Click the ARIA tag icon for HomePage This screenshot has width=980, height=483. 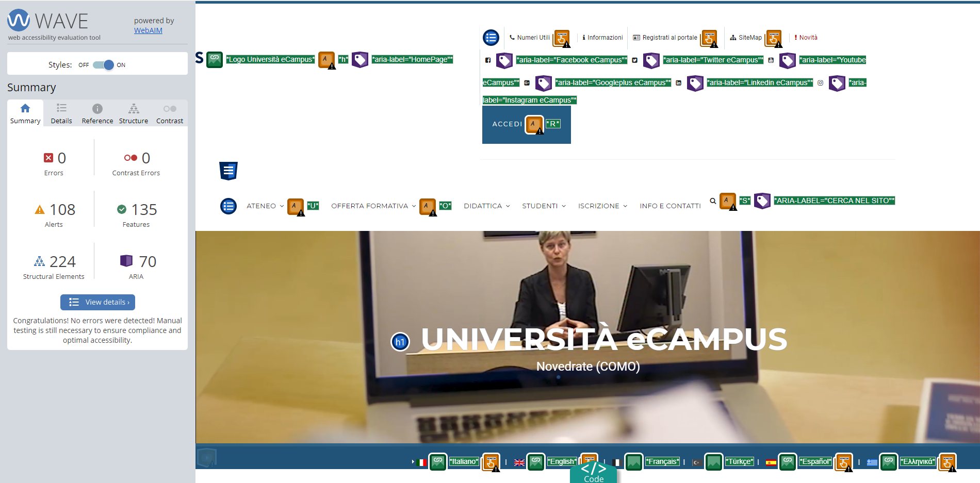coord(360,60)
